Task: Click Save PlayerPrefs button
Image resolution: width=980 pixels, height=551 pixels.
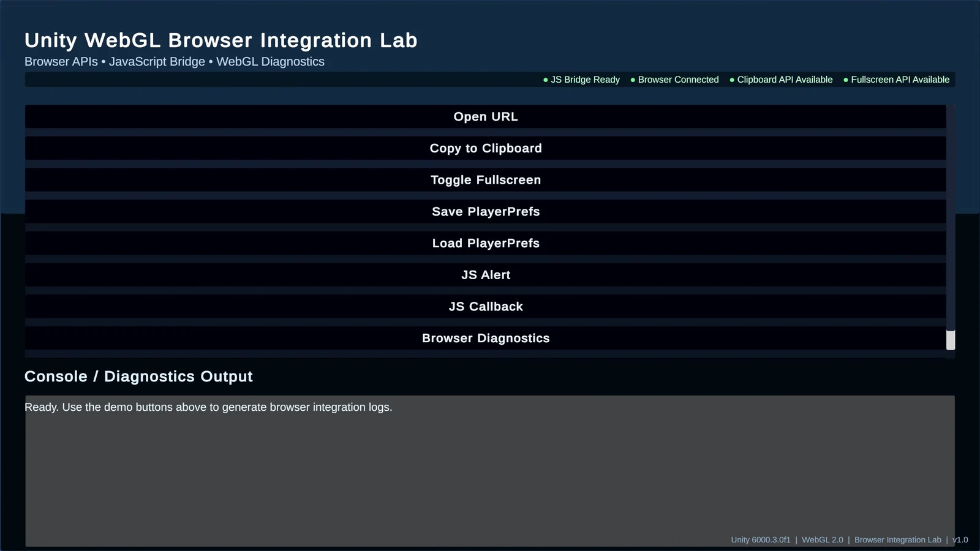Action: 485,211
